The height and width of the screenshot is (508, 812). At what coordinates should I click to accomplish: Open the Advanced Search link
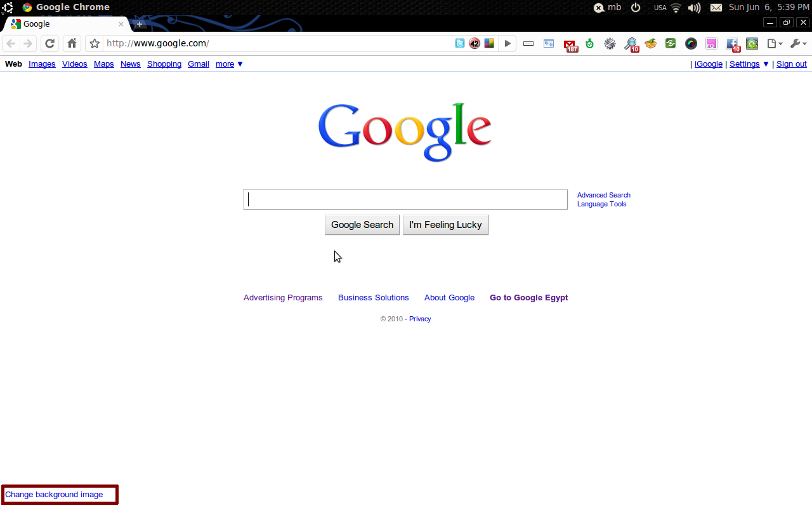604,196
